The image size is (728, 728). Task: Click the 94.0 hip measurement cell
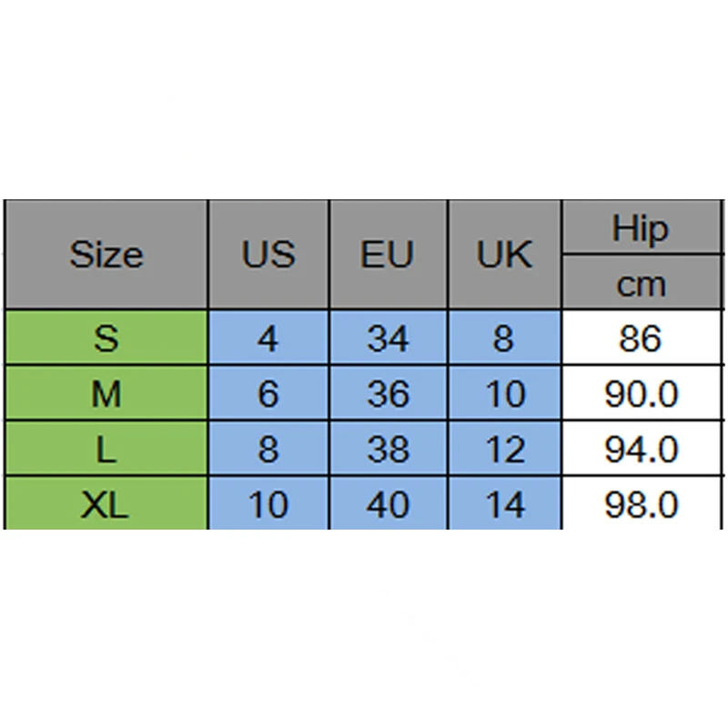(640, 450)
